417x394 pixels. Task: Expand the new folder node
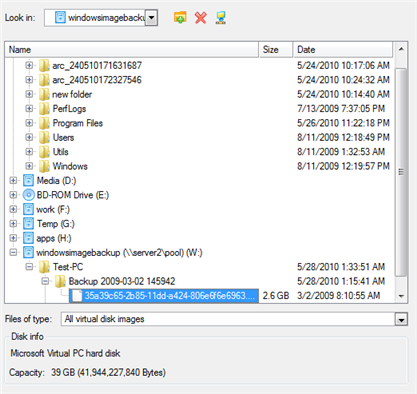pyautogui.click(x=29, y=94)
